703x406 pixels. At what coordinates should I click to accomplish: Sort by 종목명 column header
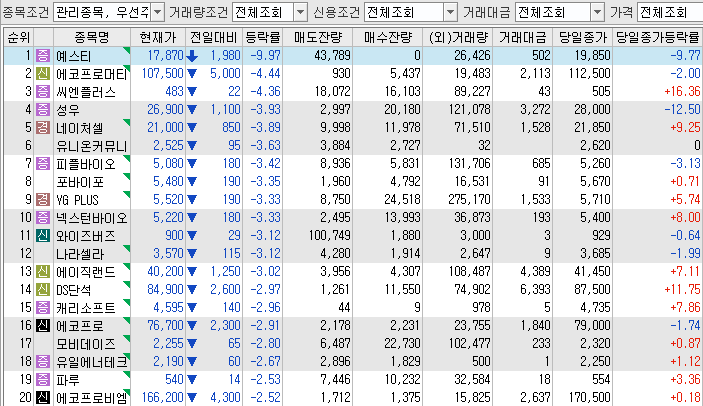91,38
